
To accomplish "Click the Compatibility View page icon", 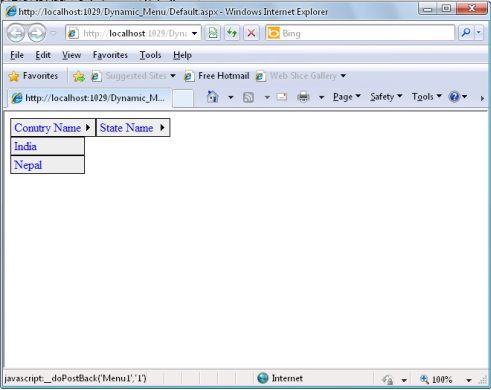I will pyautogui.click(x=212, y=33).
